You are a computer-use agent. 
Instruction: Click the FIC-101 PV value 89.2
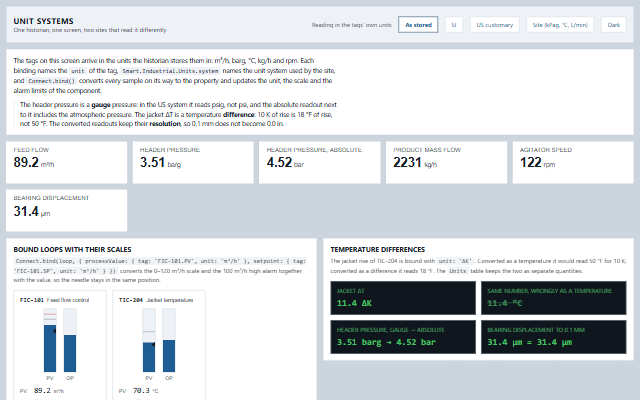pos(42,391)
